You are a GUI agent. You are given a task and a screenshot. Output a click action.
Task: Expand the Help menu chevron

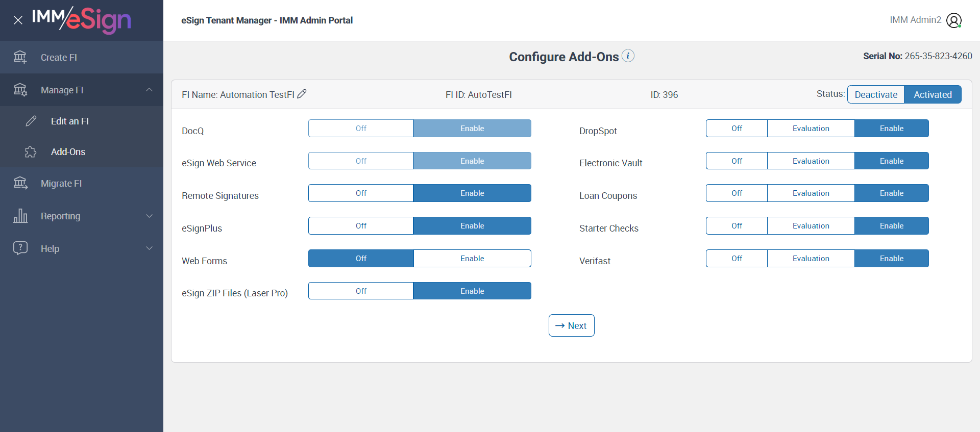tap(149, 248)
